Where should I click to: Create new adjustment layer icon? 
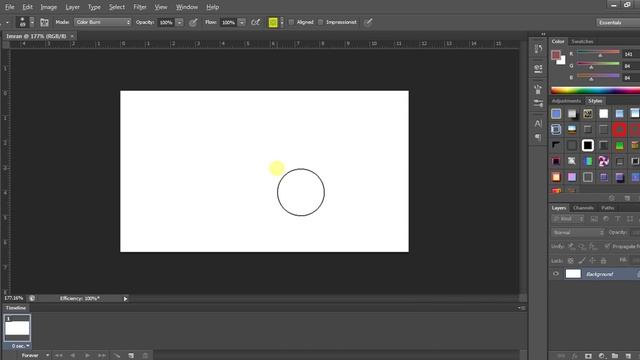point(602,356)
